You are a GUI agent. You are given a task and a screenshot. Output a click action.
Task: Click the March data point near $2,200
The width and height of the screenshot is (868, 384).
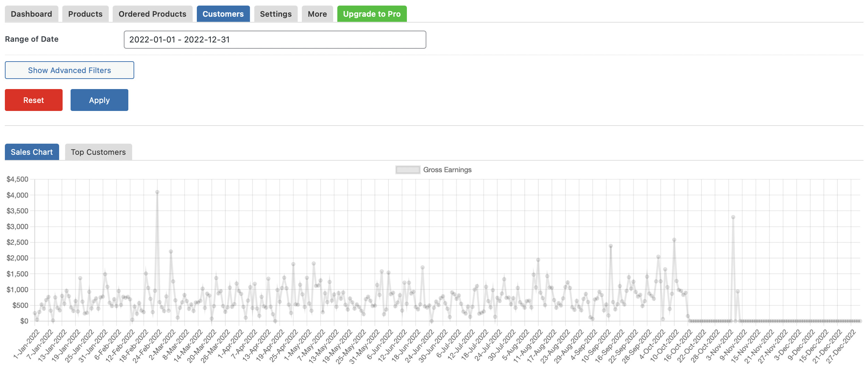[171, 251]
